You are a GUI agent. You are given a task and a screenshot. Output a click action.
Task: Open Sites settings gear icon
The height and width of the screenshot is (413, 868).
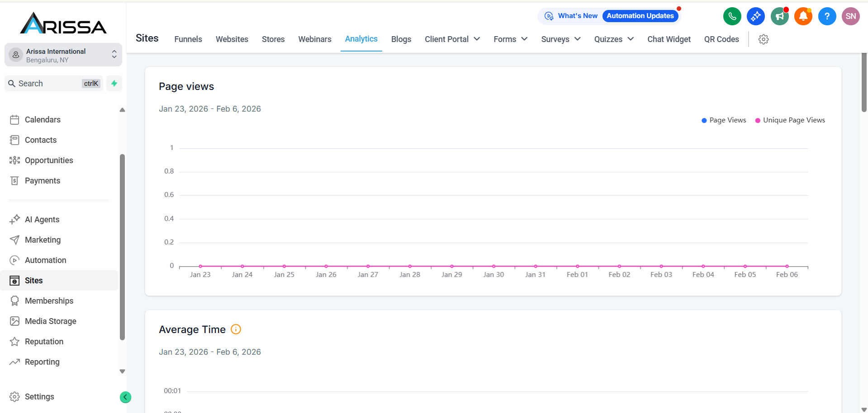click(764, 39)
